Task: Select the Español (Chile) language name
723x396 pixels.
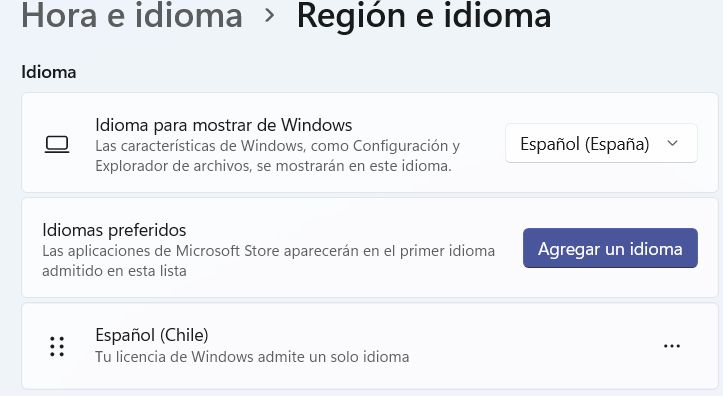Action: [152, 335]
